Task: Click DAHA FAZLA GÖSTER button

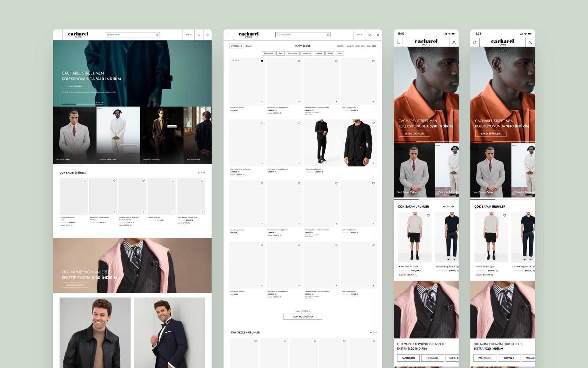Action: (303, 316)
